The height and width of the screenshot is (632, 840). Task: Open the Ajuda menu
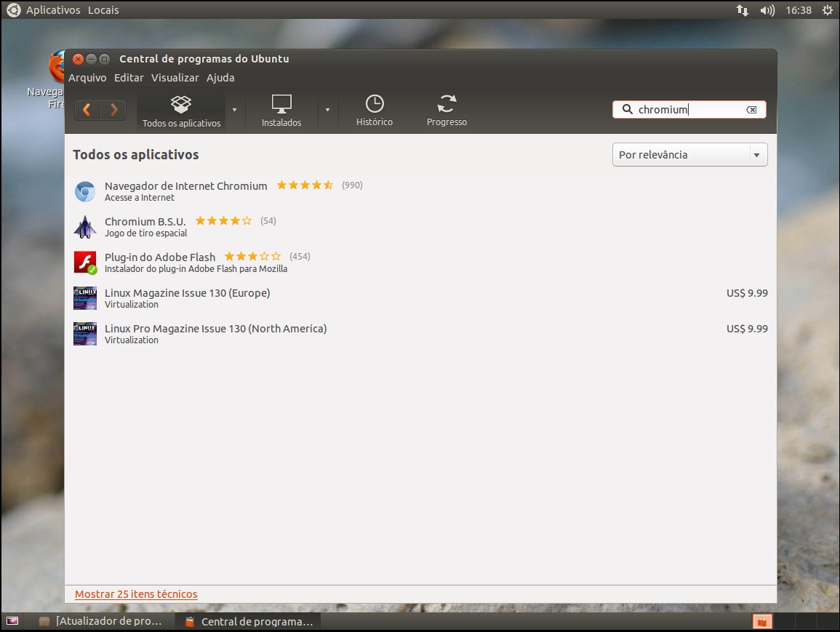coord(220,78)
